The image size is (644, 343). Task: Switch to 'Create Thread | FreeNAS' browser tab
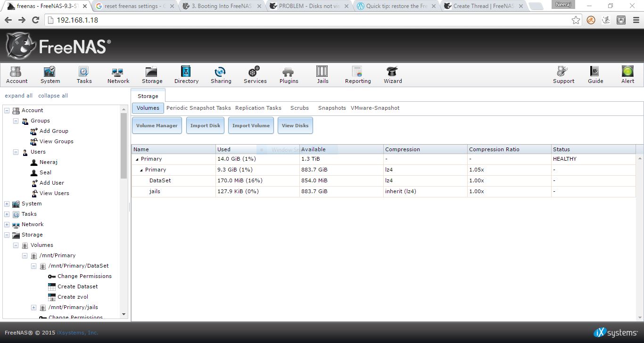[x=483, y=6]
